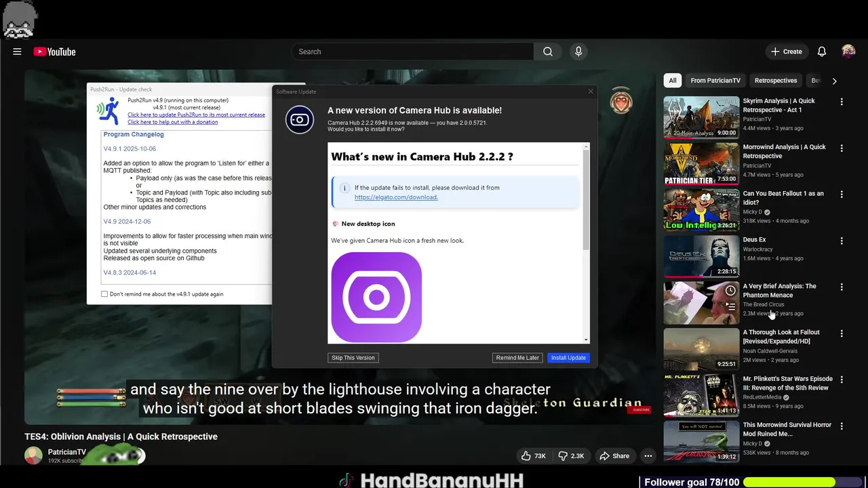
Task: Start voice search with microphone icon
Action: click(578, 52)
